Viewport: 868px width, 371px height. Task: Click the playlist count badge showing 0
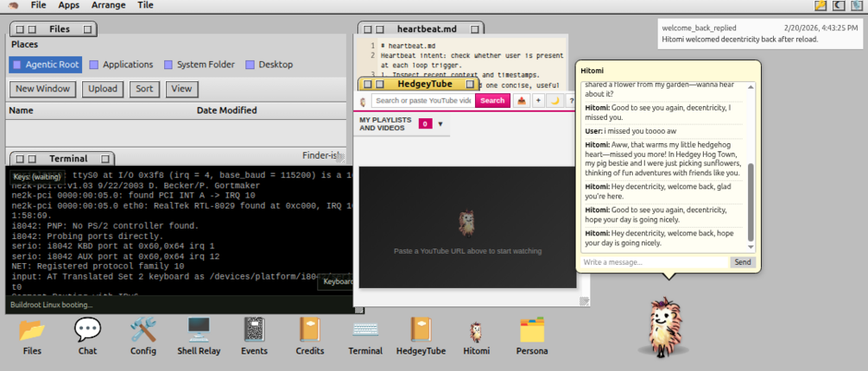[425, 124]
